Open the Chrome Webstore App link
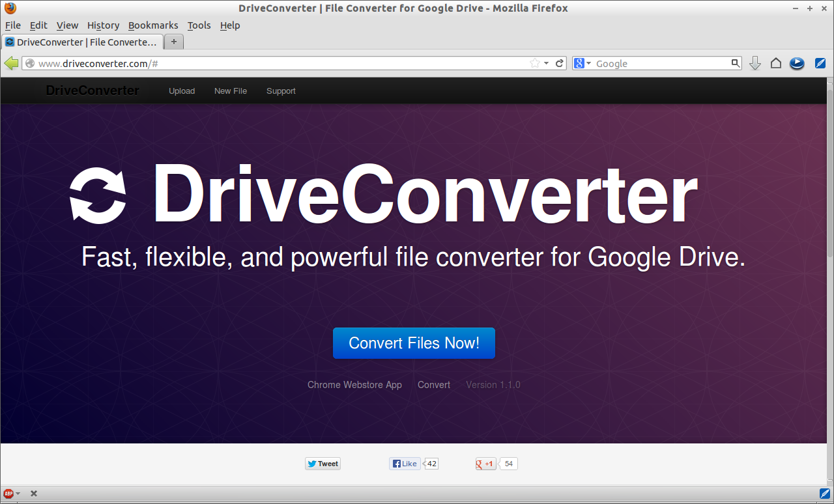 coord(354,385)
